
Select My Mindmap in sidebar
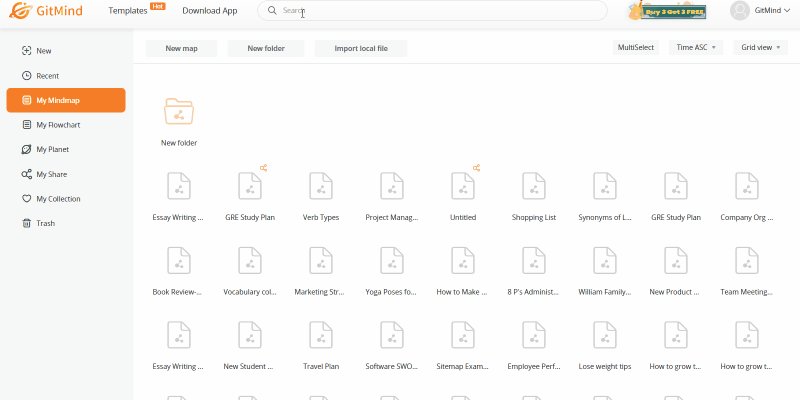pos(66,100)
